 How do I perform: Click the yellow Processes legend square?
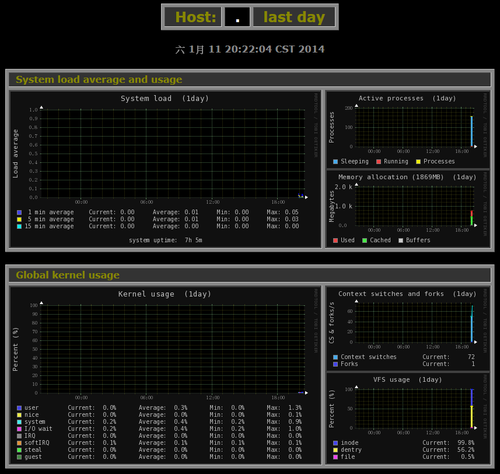[418, 162]
